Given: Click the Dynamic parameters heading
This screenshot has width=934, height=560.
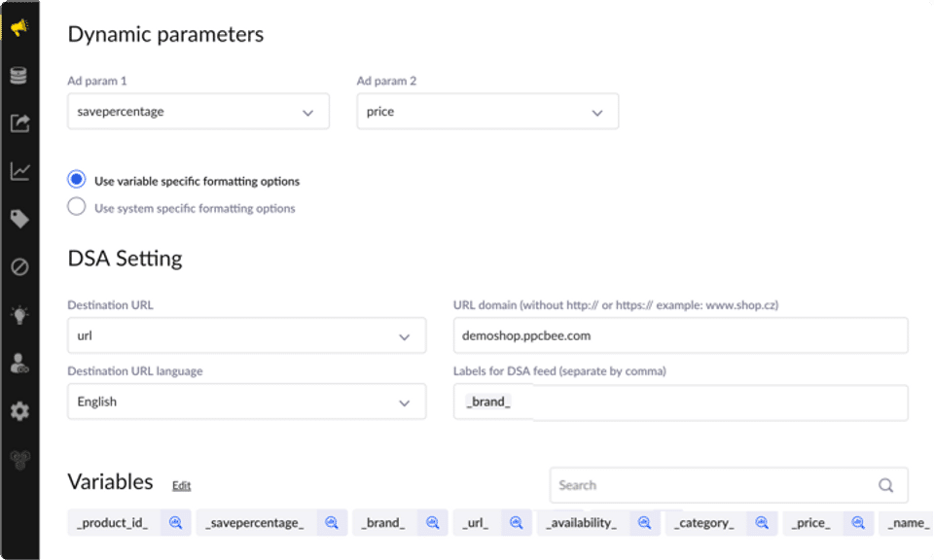Looking at the screenshot, I should coord(165,35).
